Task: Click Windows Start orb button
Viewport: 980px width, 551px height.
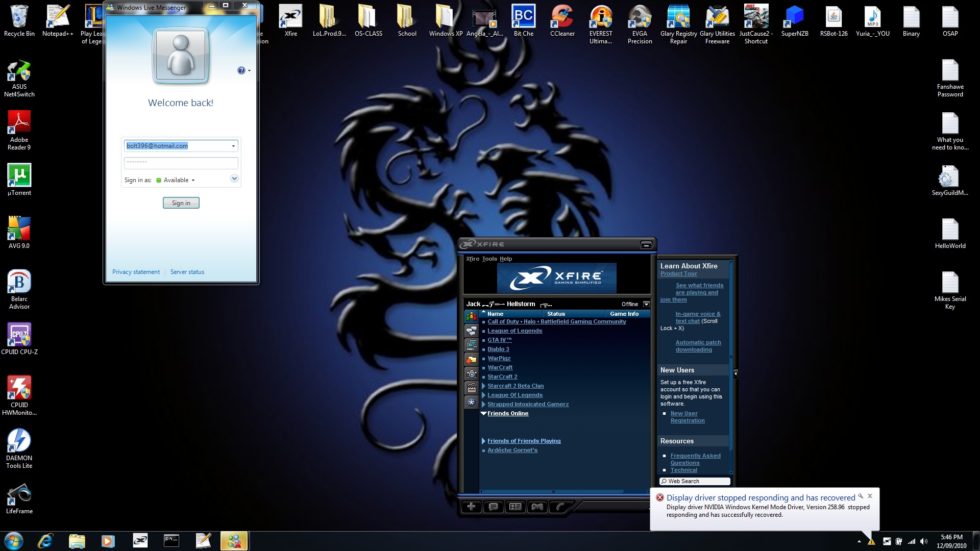Action: click(x=13, y=540)
